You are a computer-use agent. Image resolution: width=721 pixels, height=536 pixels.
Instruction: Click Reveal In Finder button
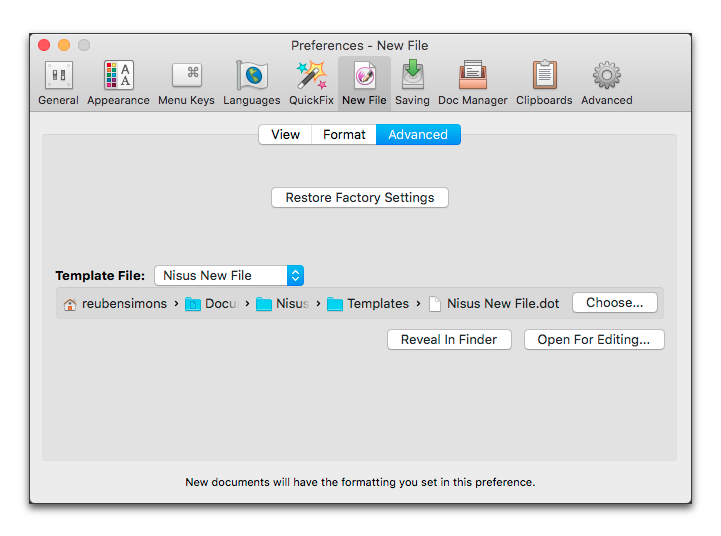(x=449, y=339)
